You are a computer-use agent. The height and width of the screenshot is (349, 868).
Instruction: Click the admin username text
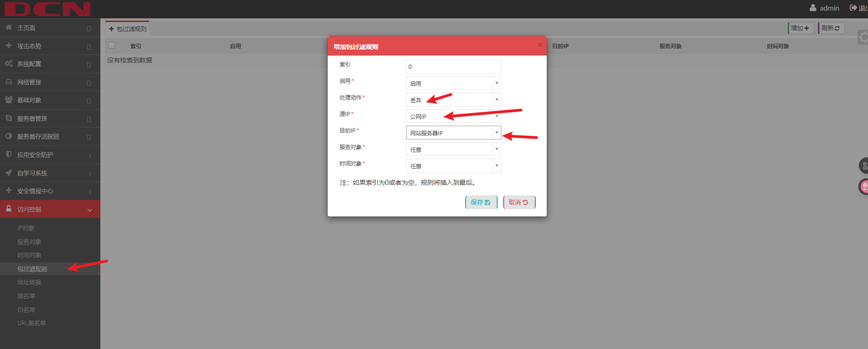(x=830, y=8)
